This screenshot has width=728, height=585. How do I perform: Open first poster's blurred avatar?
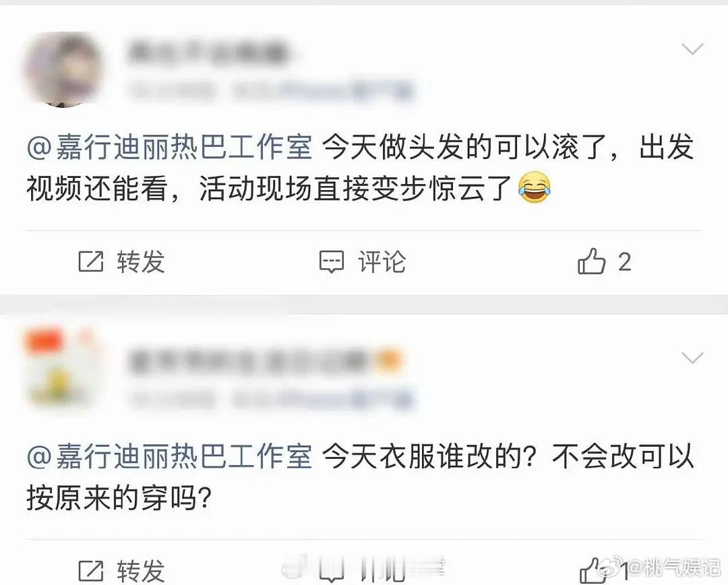click(62, 69)
